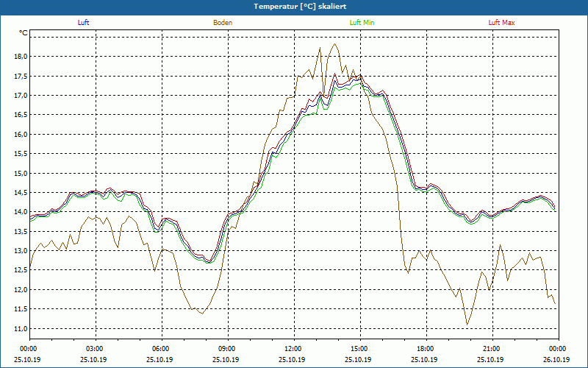This screenshot has height=368, width=588.
Task: Click the 17,5 y-axis value
Action: point(21,76)
